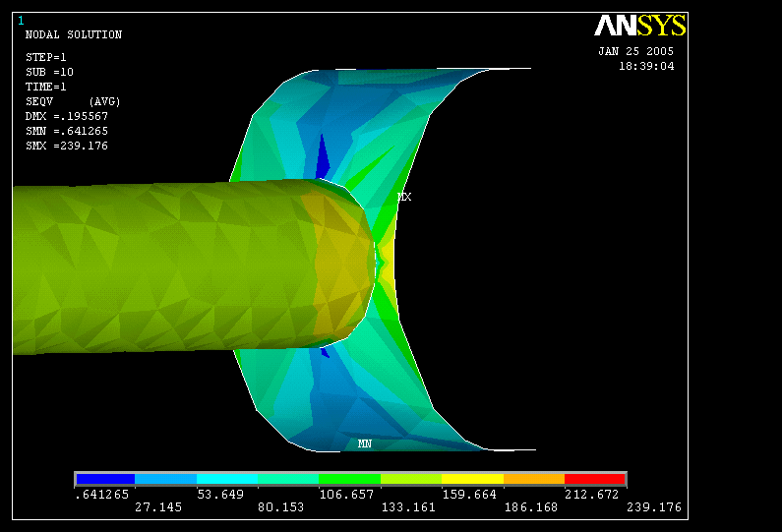
Task: Select the red legend swatch
Action: tap(594, 479)
